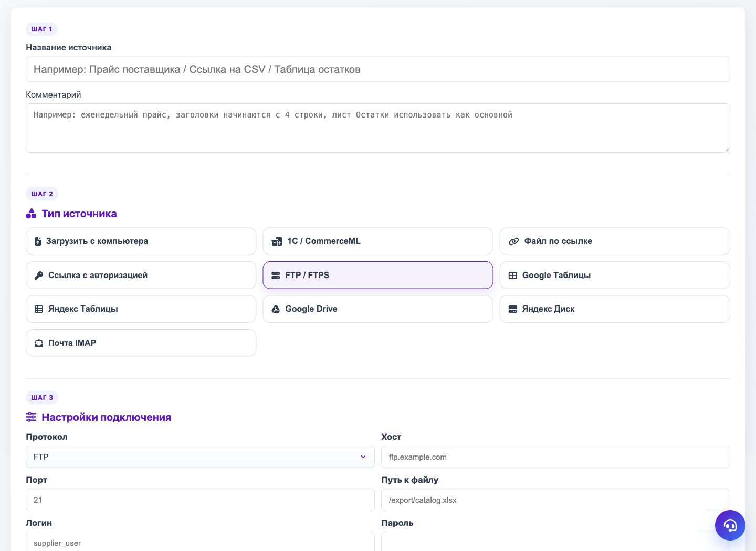Choose Google Таблицы source type
Viewport: 756px width, 551px height.
(x=615, y=275)
